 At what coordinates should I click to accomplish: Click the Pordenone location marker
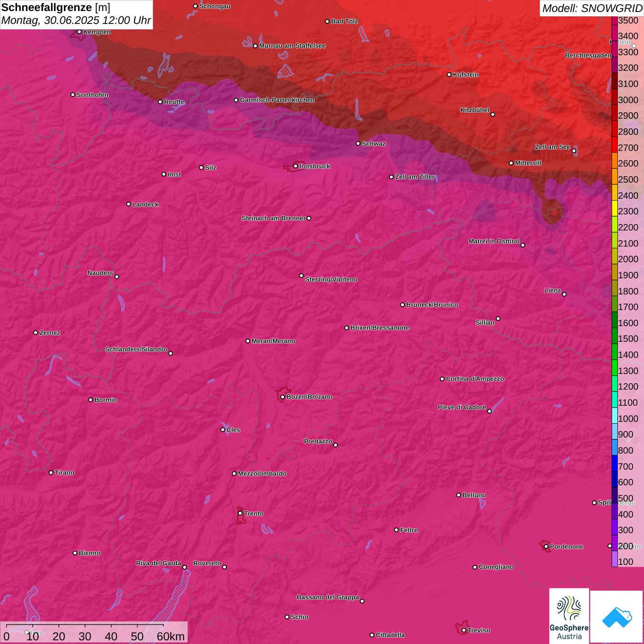pos(546,546)
